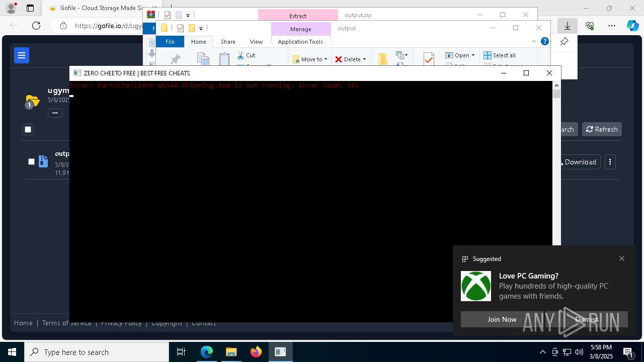The image size is (644, 362).
Task: Launch the Copilot icon in Edge
Action: (632, 26)
